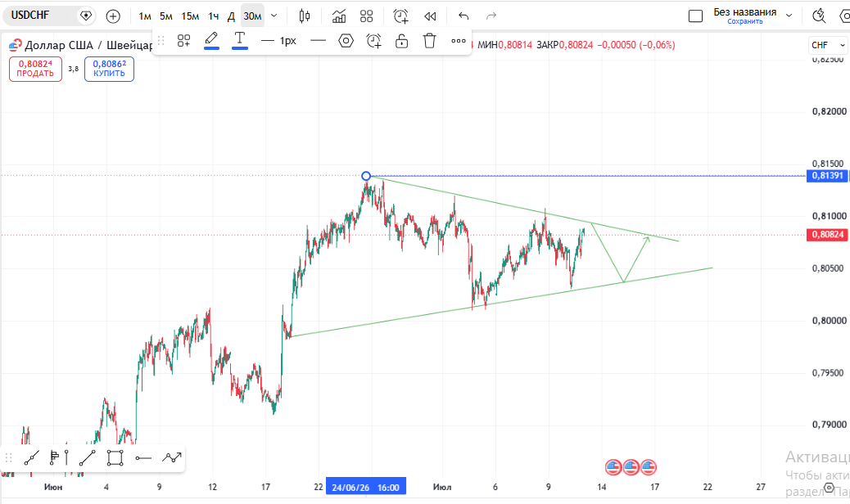
Task: Click the red Продать sell button
Action: pos(35,69)
